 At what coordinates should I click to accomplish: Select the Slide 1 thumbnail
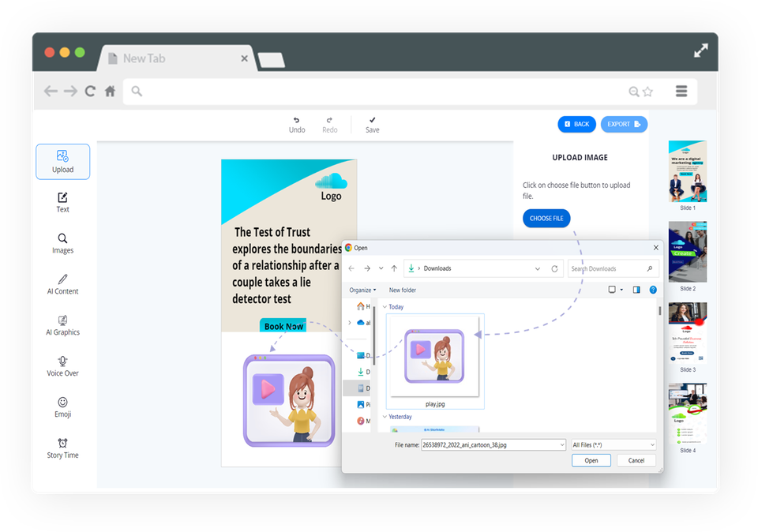(688, 171)
